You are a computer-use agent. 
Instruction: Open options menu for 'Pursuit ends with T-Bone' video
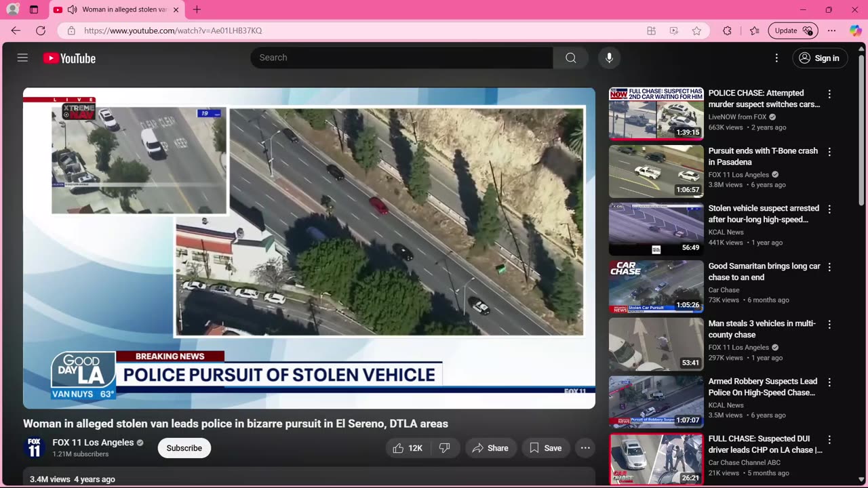[x=829, y=152]
